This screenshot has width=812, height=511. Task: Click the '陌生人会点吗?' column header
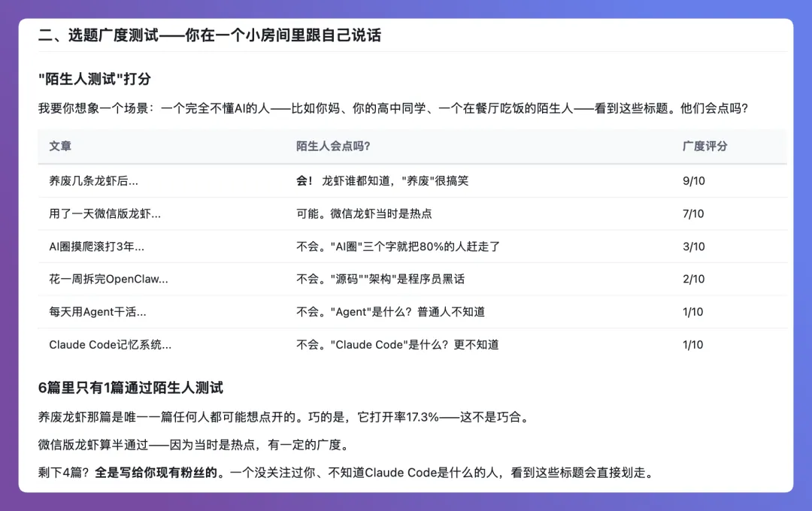[333, 146]
